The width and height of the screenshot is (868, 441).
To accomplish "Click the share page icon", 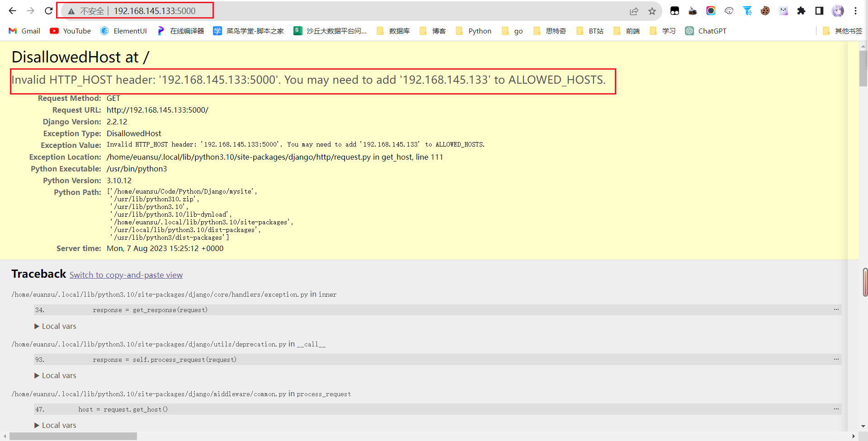I will coord(634,11).
